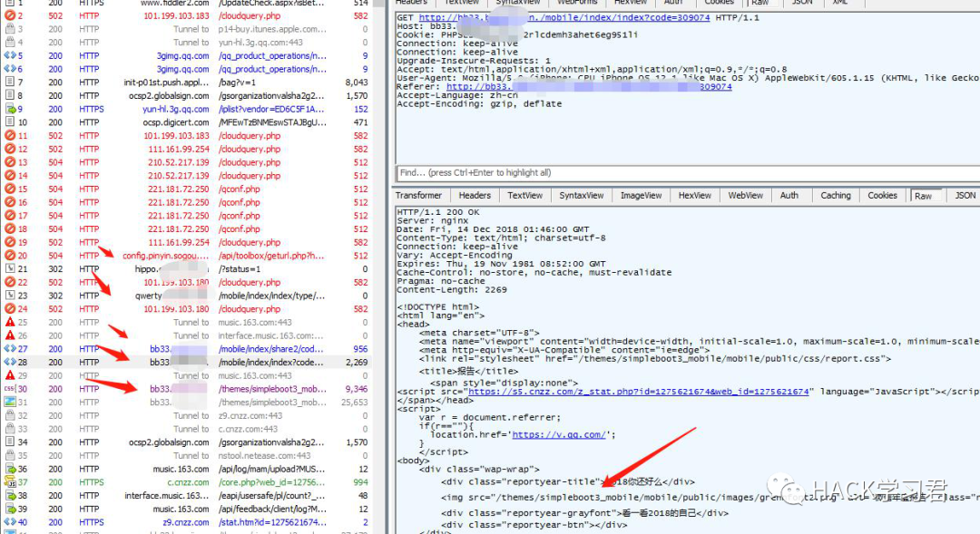This screenshot has width=980, height=534.
Task: Open the ImageView tab
Action: pyautogui.click(x=642, y=196)
